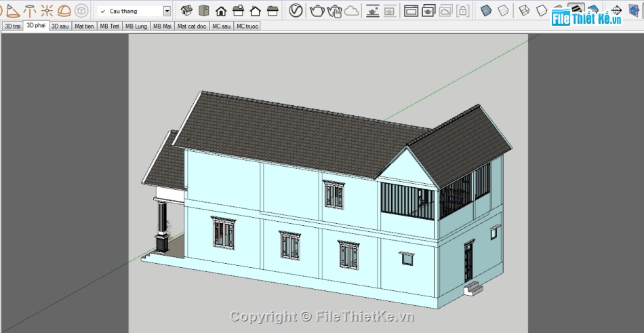Screen dimensions: 644x333
Task: Select Monochrome style blue-roof icon
Action: 592,10
